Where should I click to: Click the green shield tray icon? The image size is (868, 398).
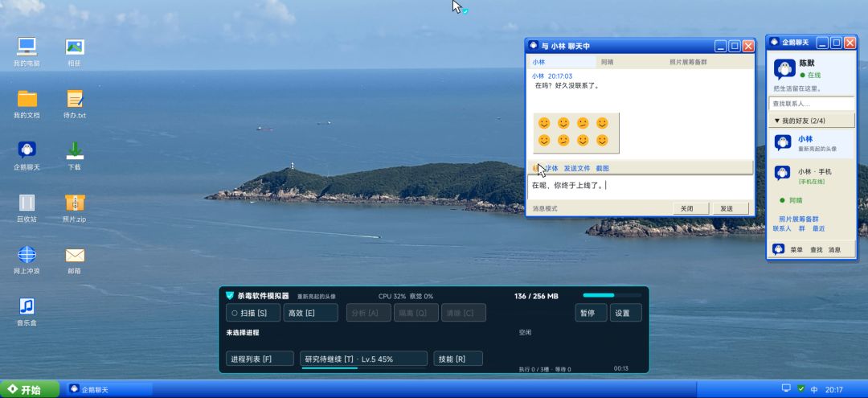pyautogui.click(x=801, y=388)
